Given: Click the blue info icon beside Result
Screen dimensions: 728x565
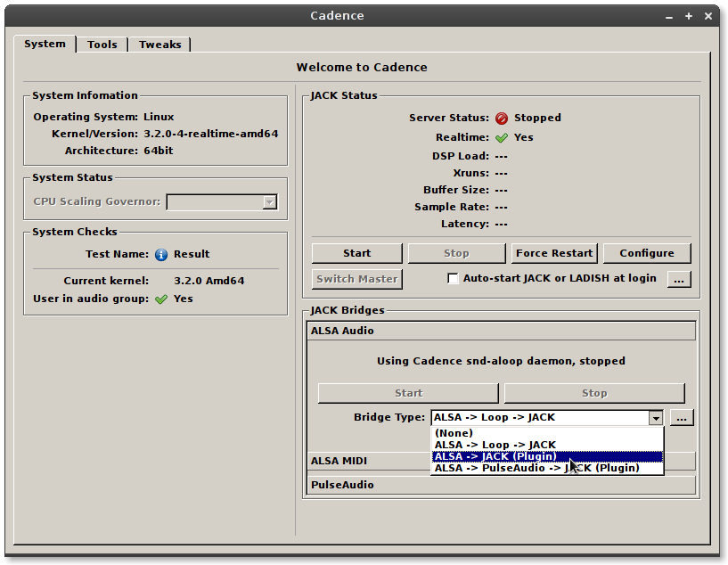Looking at the screenshot, I should [x=161, y=254].
